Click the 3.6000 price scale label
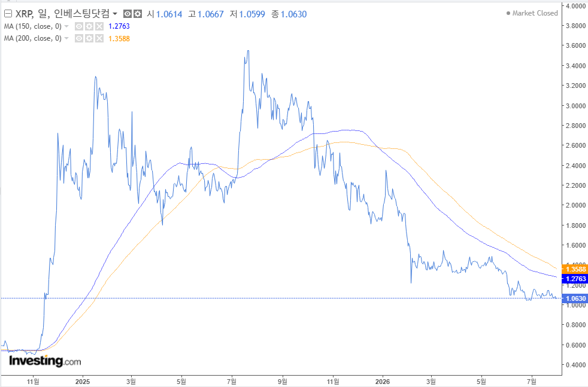Viewport: 588px width, 387px height. click(x=575, y=45)
